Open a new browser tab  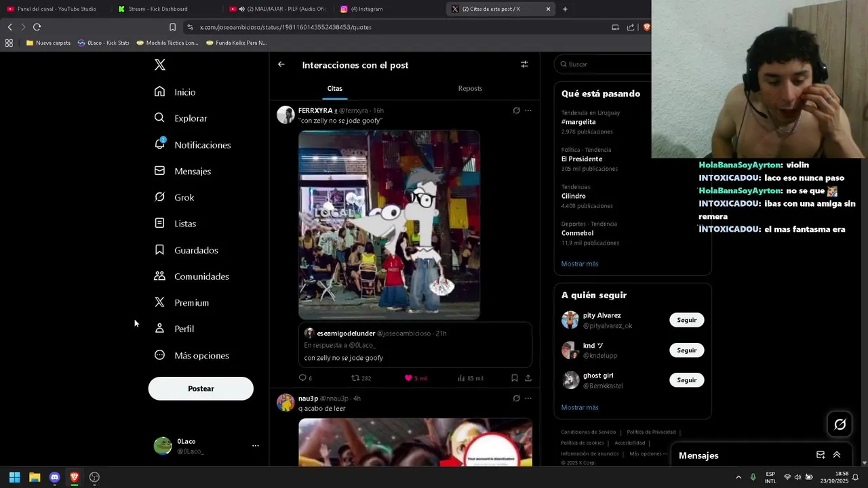565,9
